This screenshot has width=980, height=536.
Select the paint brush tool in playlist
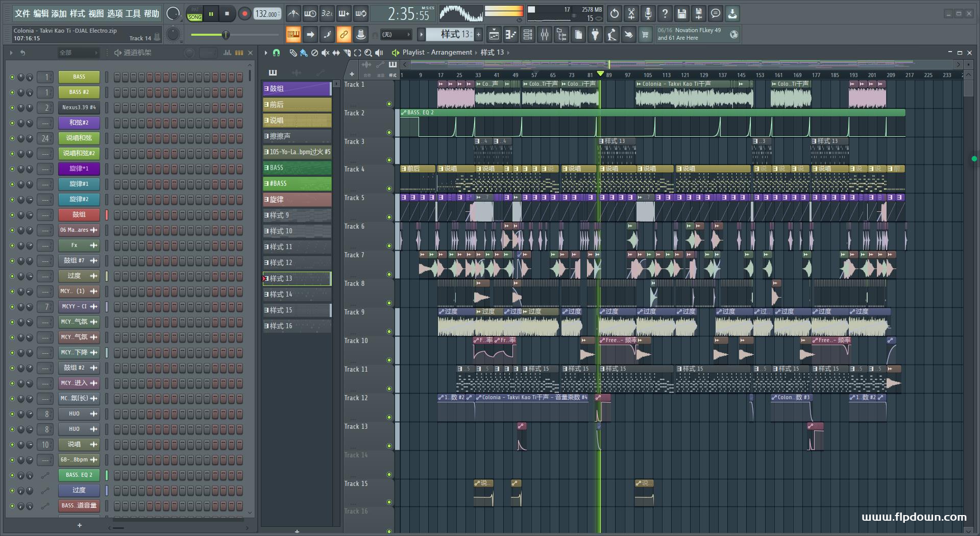coord(304,53)
